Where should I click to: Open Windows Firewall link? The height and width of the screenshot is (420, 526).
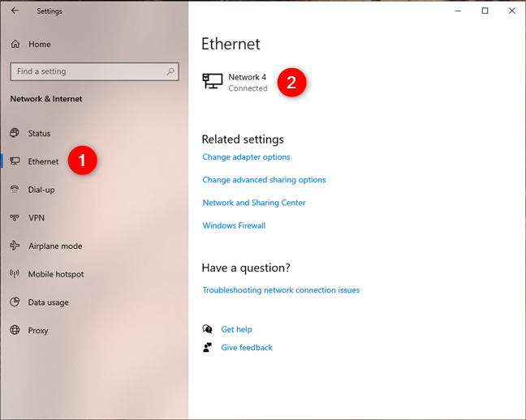tap(234, 225)
